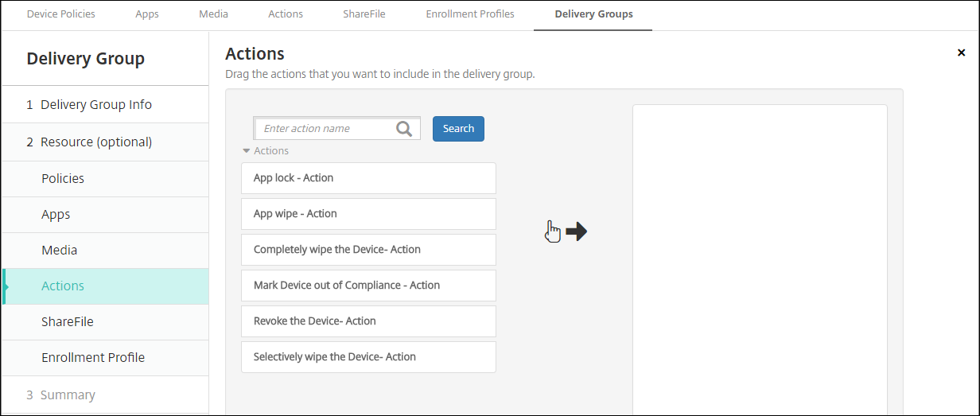The image size is (980, 416).
Task: Click the drag hand arrow icon
Action: pos(566,231)
